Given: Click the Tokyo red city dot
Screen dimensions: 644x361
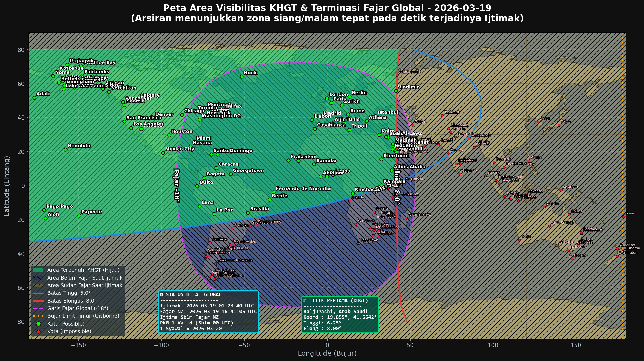Looking at the screenshot, I should click(559, 125).
